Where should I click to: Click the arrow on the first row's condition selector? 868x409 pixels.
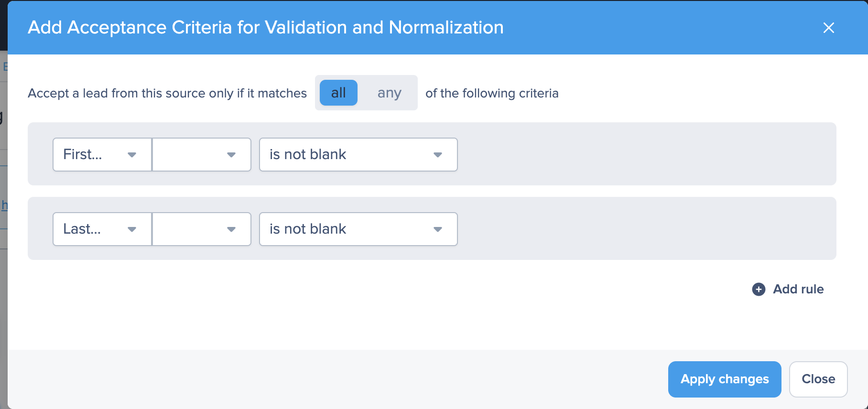click(x=437, y=155)
